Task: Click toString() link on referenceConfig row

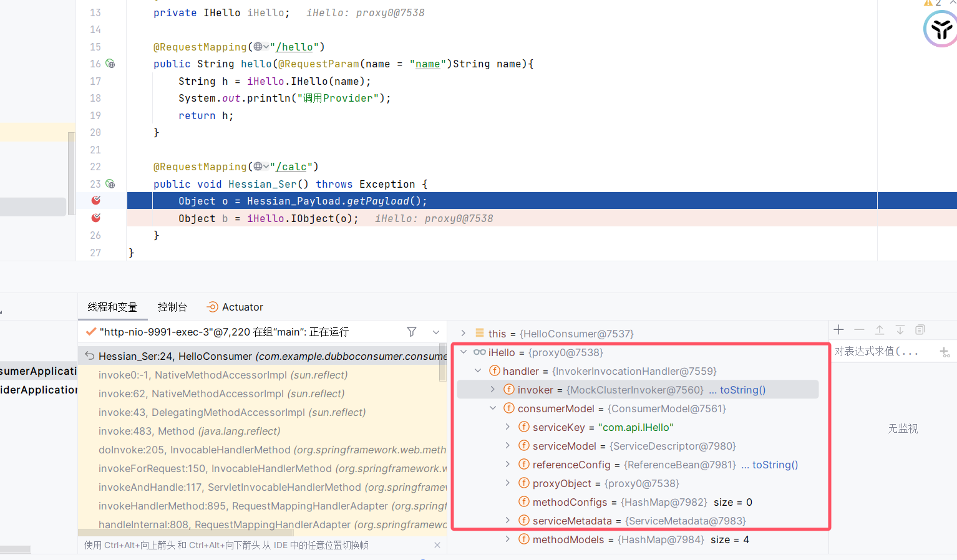Action: (x=775, y=465)
